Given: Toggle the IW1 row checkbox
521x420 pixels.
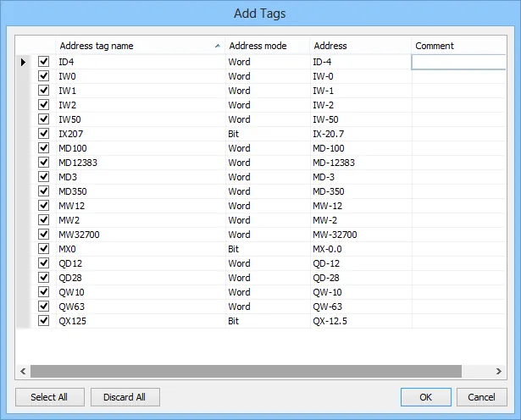Looking at the screenshot, I should [43, 91].
